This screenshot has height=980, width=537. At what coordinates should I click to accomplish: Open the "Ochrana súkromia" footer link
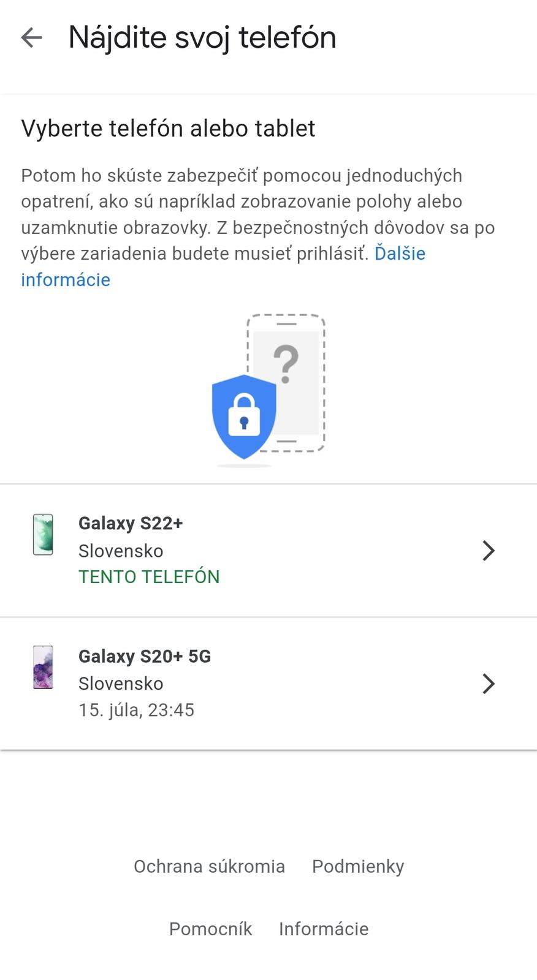(209, 866)
